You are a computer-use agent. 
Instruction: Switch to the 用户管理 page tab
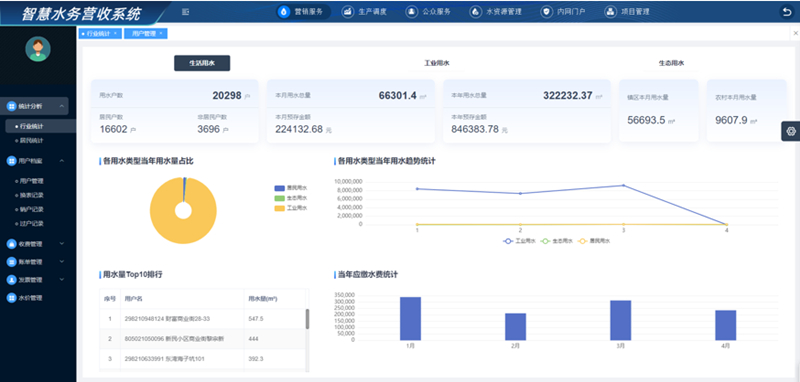point(143,34)
